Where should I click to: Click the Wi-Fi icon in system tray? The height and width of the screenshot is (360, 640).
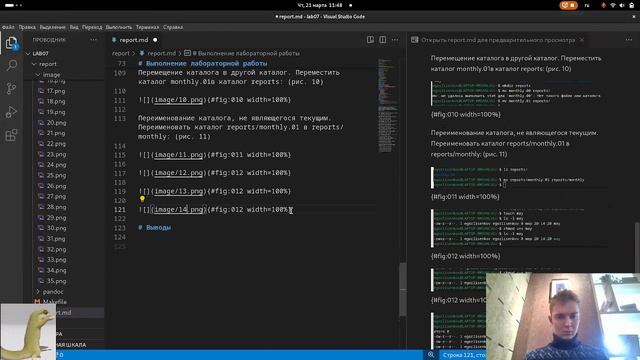(x=613, y=5)
